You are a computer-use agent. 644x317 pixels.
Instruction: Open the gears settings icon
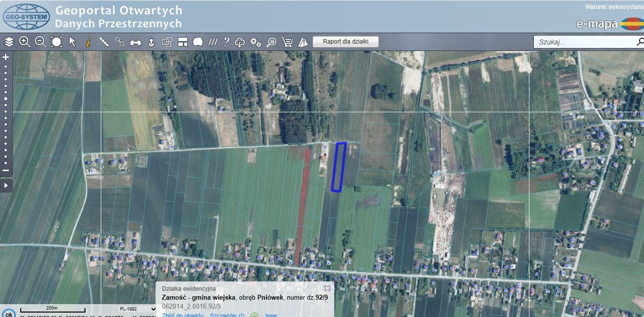point(255,42)
